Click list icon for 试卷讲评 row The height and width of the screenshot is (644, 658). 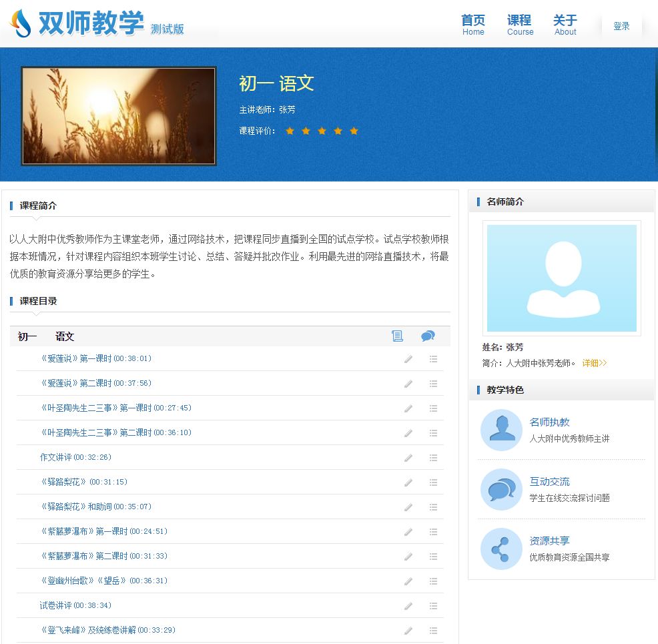tap(434, 606)
